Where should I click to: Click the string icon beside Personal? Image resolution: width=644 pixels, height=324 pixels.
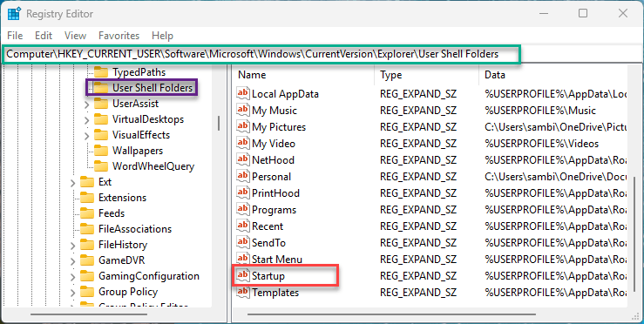[243, 176]
